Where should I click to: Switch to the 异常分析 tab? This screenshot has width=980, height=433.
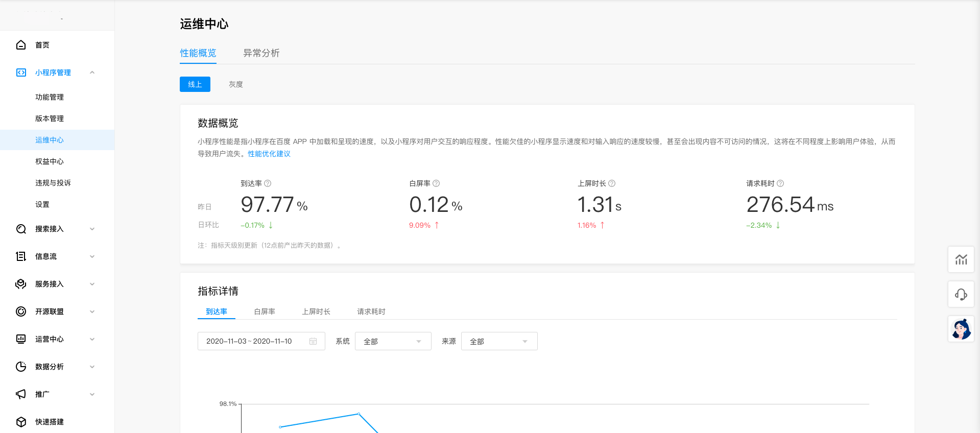[261, 53]
